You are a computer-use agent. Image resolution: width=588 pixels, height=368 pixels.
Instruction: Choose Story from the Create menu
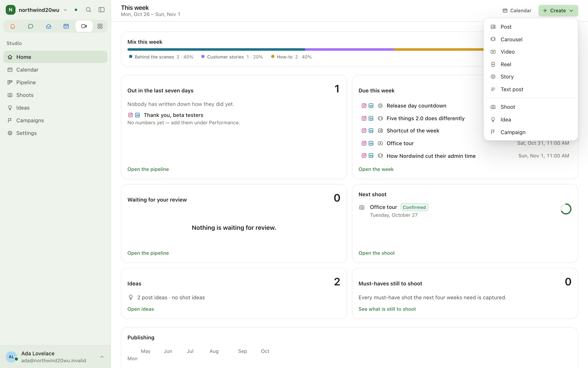(531, 77)
